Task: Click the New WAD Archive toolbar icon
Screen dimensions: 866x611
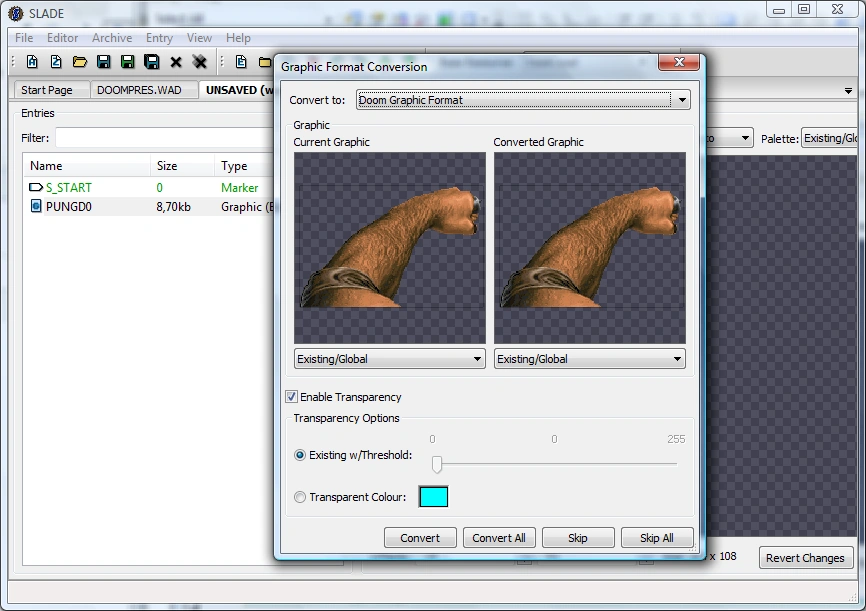Action: (32, 62)
